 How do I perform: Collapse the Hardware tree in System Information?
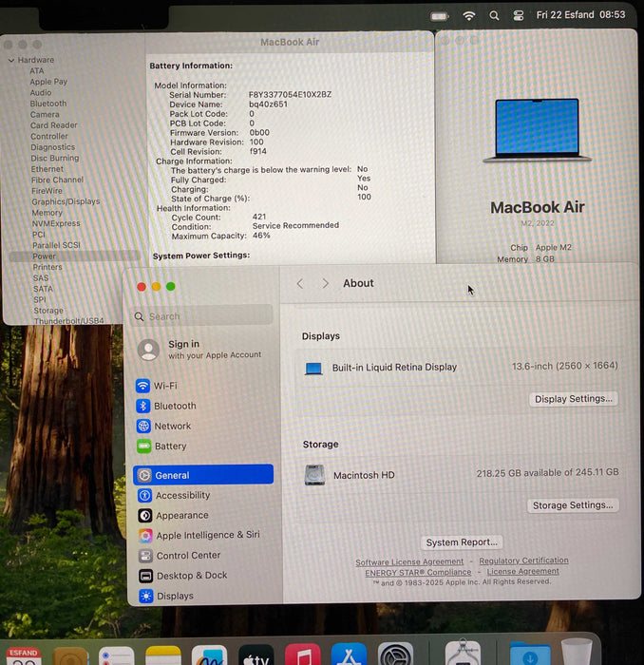coord(11,61)
